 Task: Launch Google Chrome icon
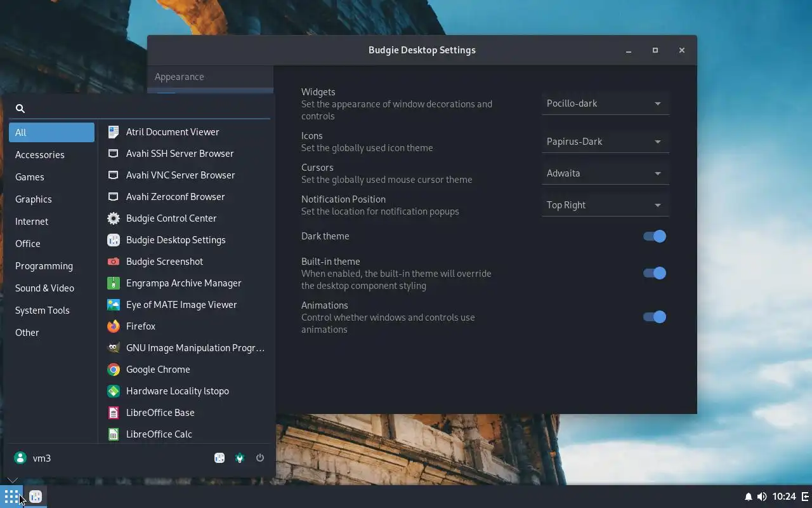pyautogui.click(x=114, y=369)
